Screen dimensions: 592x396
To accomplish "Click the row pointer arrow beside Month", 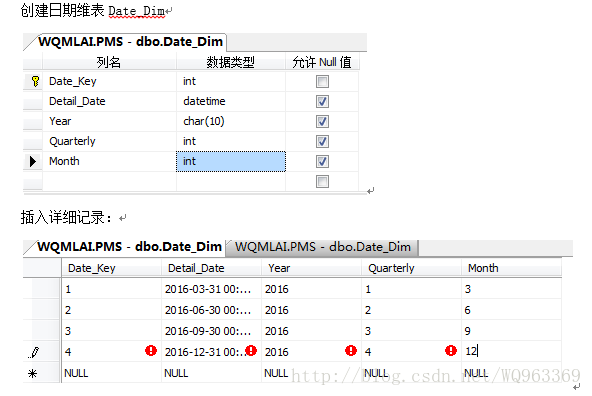I will pos(33,161).
